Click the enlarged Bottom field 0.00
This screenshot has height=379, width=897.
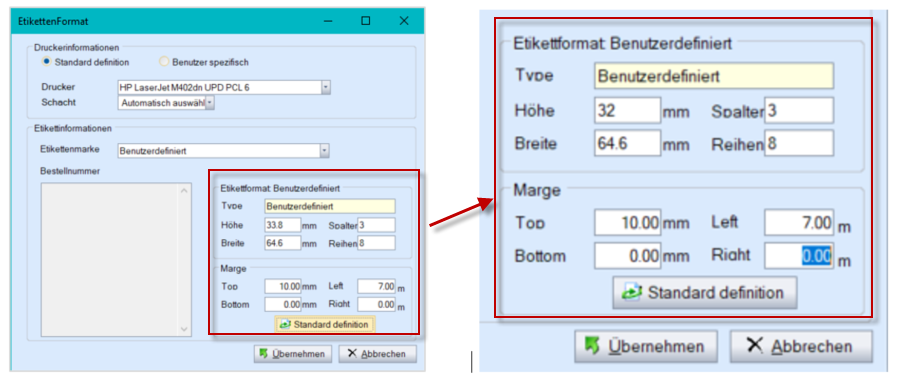(x=627, y=256)
